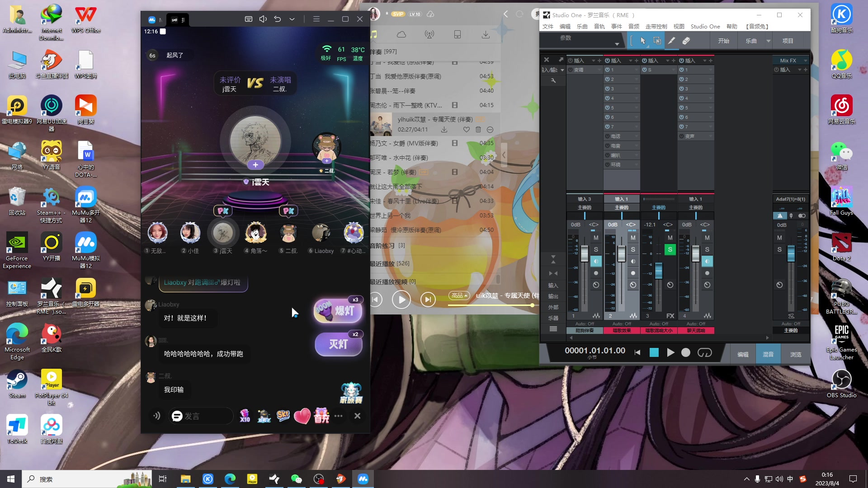Mute the master 主要的 channel
Screen dimensions: 868x488
(779, 238)
